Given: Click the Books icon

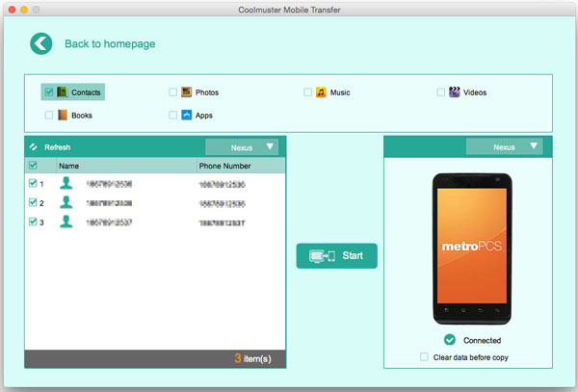Looking at the screenshot, I should click(63, 115).
